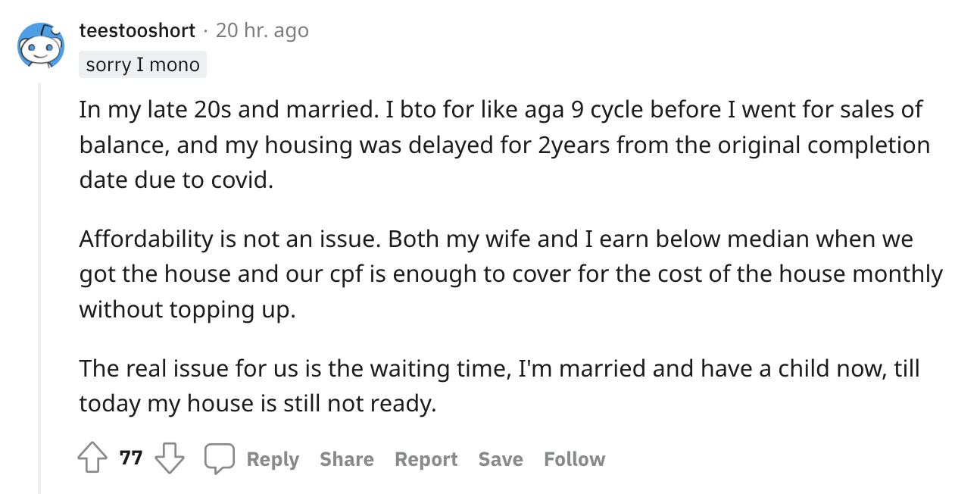Screen dimensions: 980x494
Task: Open the teestooshort Snoo avatar
Action: pyautogui.click(x=42, y=47)
